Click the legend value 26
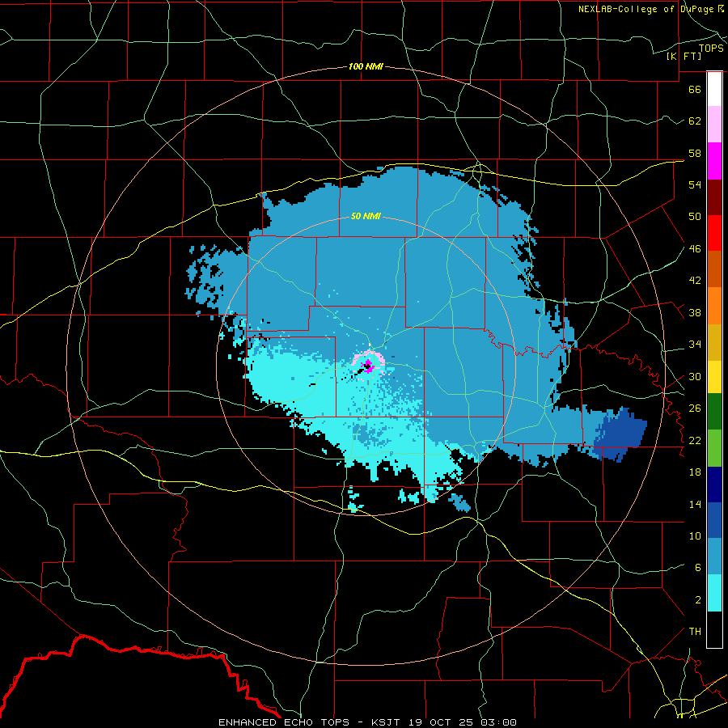 click(x=695, y=408)
